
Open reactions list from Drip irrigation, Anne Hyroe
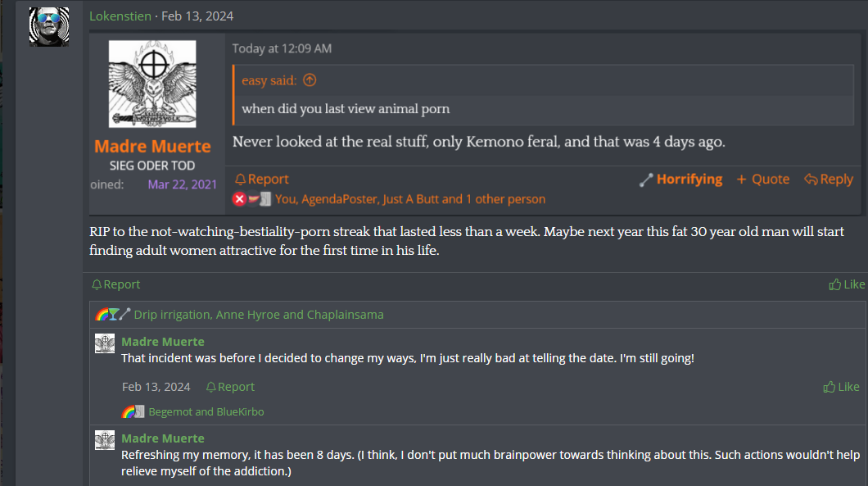tap(259, 315)
